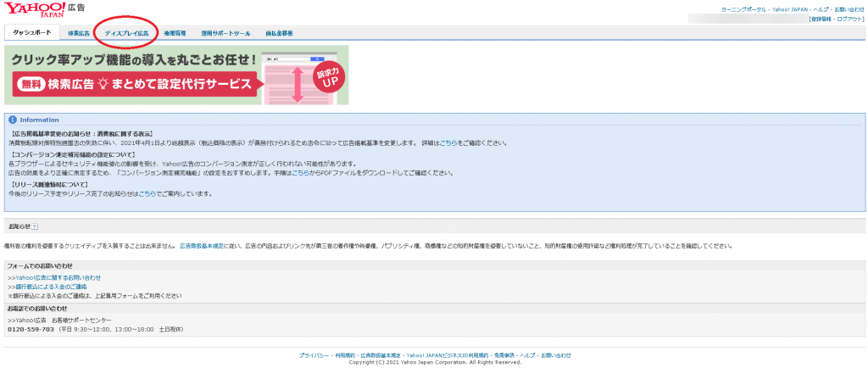
Task: Click the footer お問い合わせ link
Action: point(556,355)
